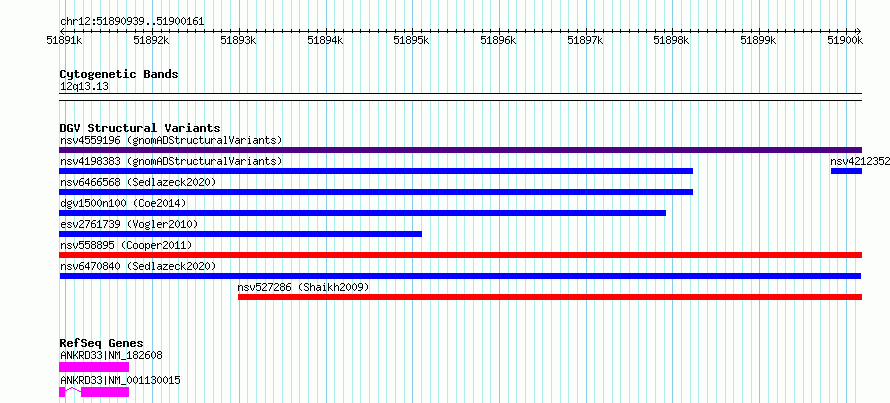
Task: Select the nsv4198383 gnomAD variant bar
Action: 376,171
